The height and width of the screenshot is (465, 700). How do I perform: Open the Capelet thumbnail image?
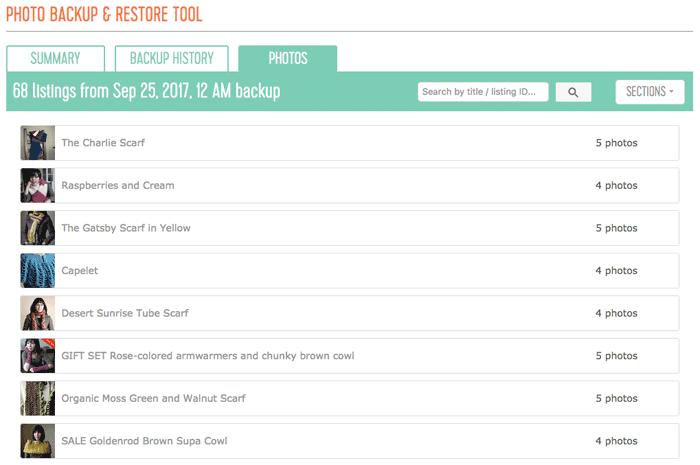[38, 270]
